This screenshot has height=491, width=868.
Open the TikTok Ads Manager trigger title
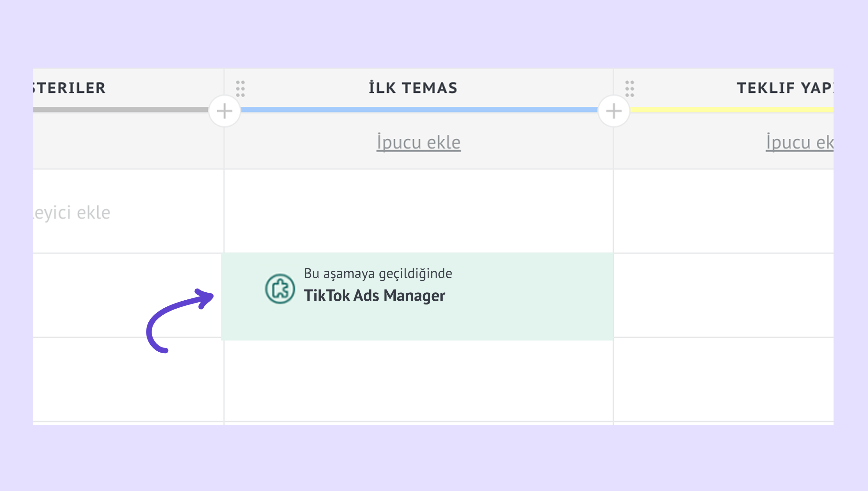point(374,296)
